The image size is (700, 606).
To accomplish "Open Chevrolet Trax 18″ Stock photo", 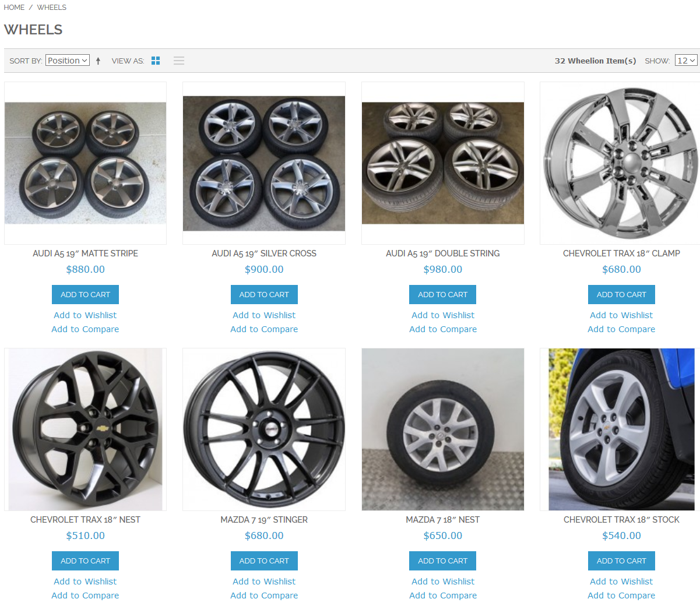I will click(621, 429).
